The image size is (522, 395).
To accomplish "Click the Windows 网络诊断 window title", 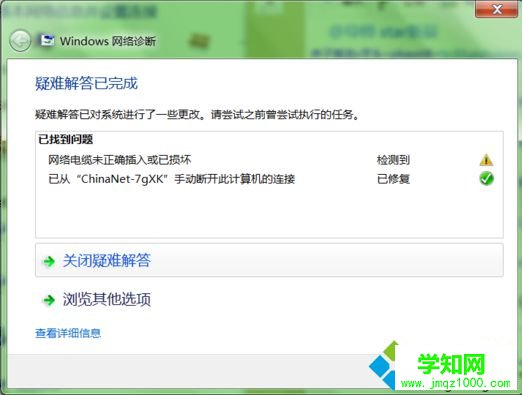I will tap(108, 41).
